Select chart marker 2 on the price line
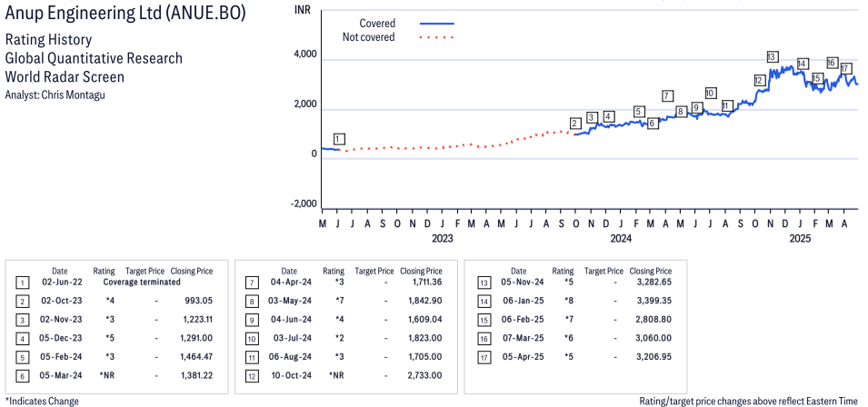Image resolution: width=868 pixels, height=407 pixels. (575, 124)
